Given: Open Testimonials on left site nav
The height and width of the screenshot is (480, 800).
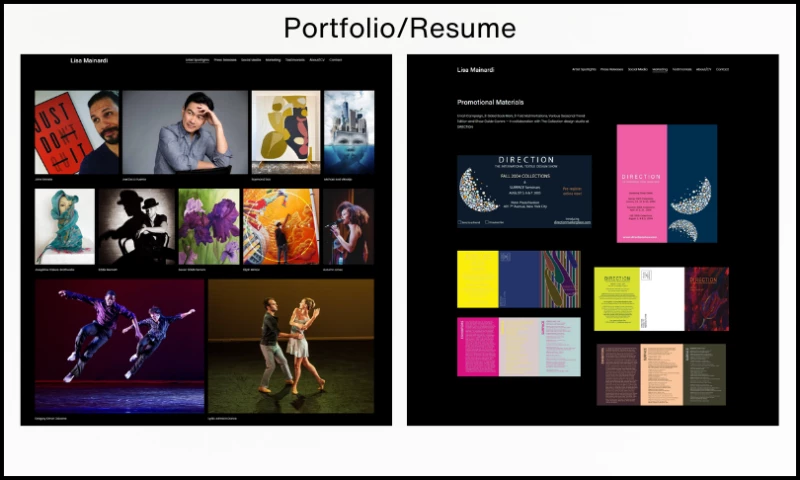Looking at the screenshot, I should coord(295,60).
